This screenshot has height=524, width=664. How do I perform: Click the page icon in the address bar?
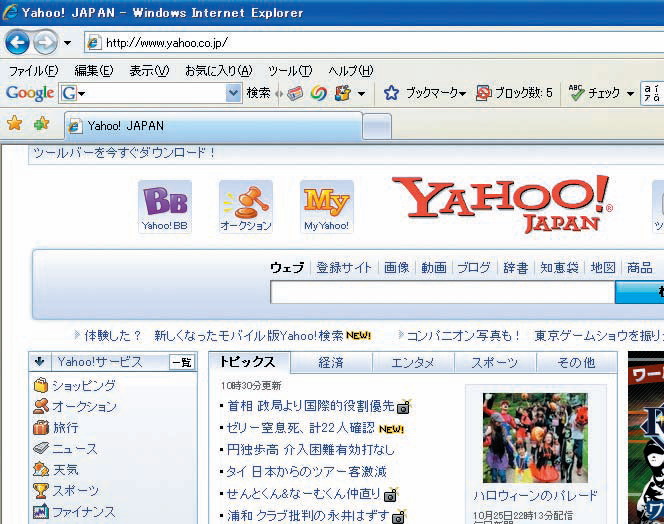(94, 42)
